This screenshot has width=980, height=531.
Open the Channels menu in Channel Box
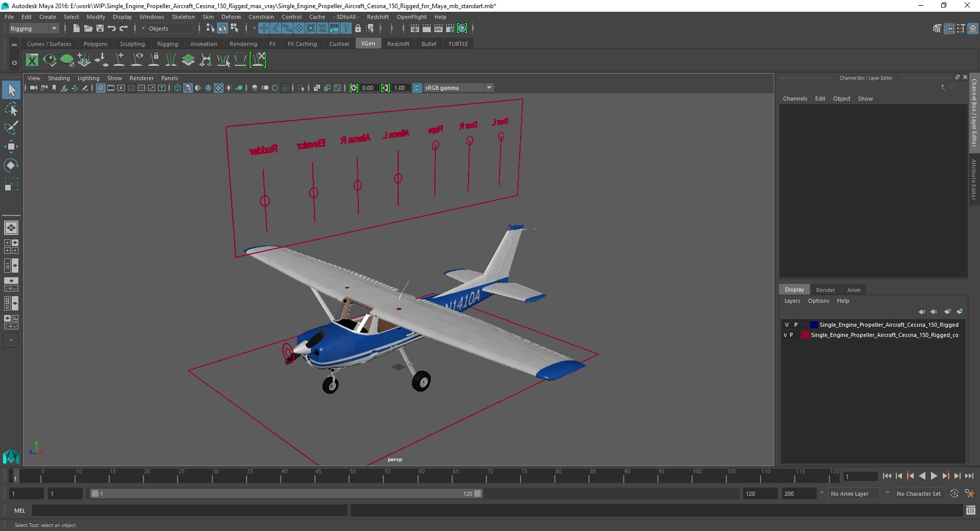coord(795,99)
